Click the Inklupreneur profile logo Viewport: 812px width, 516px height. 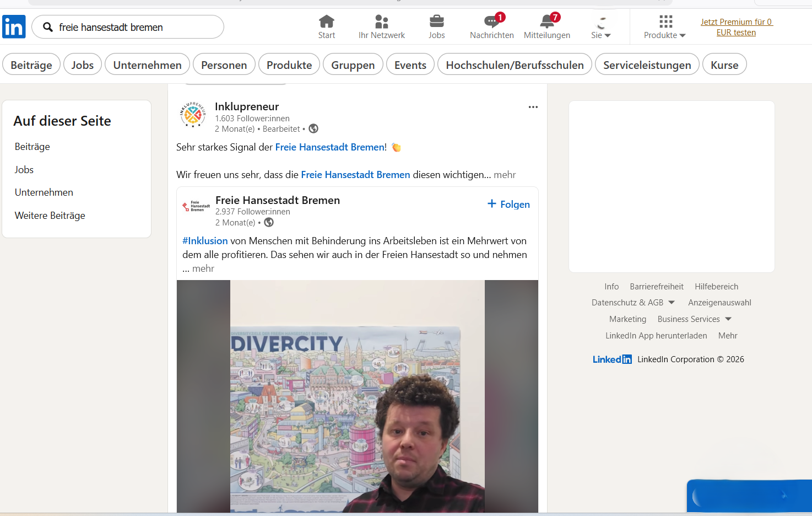193,115
